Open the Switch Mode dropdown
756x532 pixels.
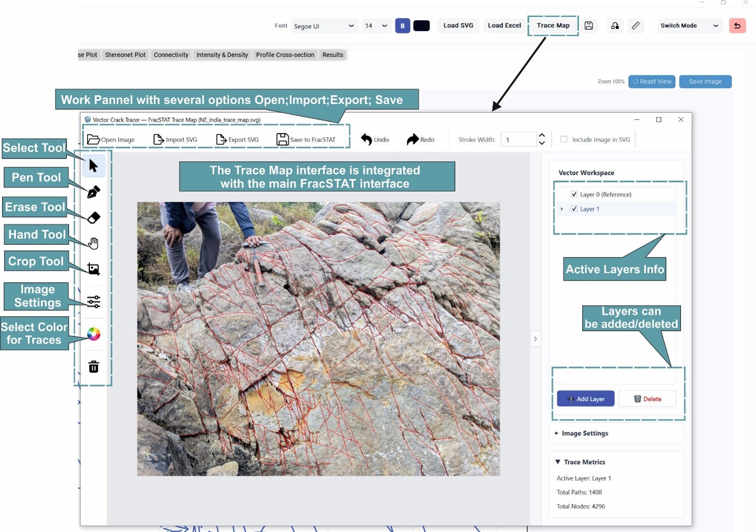coord(690,26)
